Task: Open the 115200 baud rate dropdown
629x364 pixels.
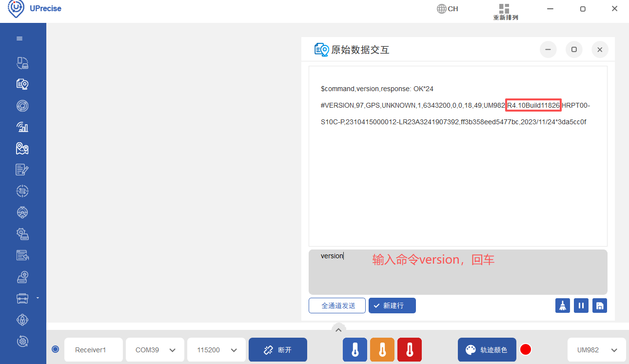Action: pos(216,350)
